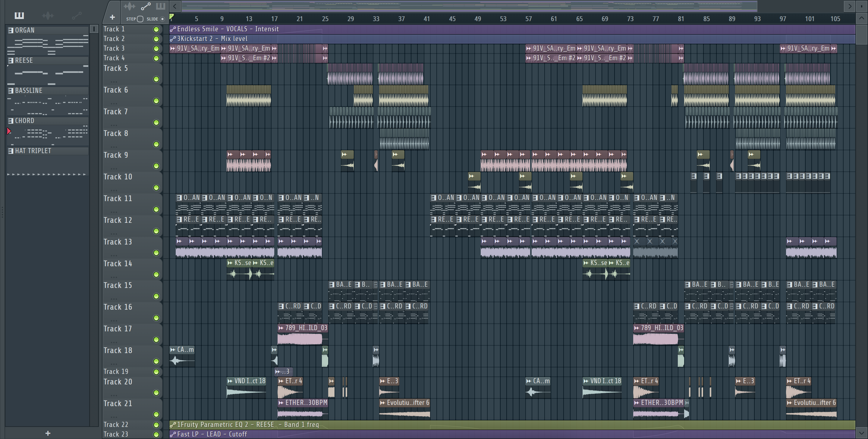Mute Track 19 with green LED
Screen dimensions: 868x439
[x=156, y=372]
